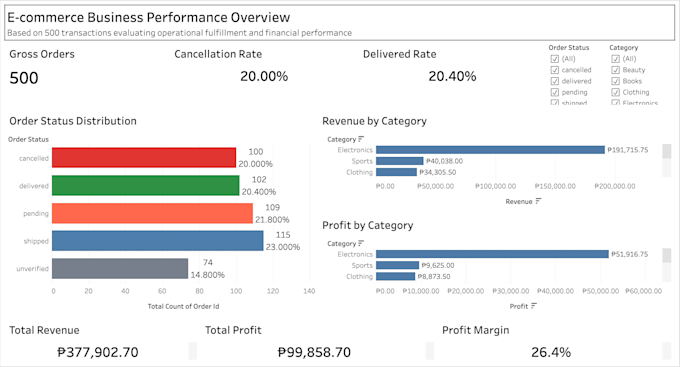Click Revenue by Category vertical scrollbar
The height and width of the screenshot is (367, 680).
click(667, 161)
